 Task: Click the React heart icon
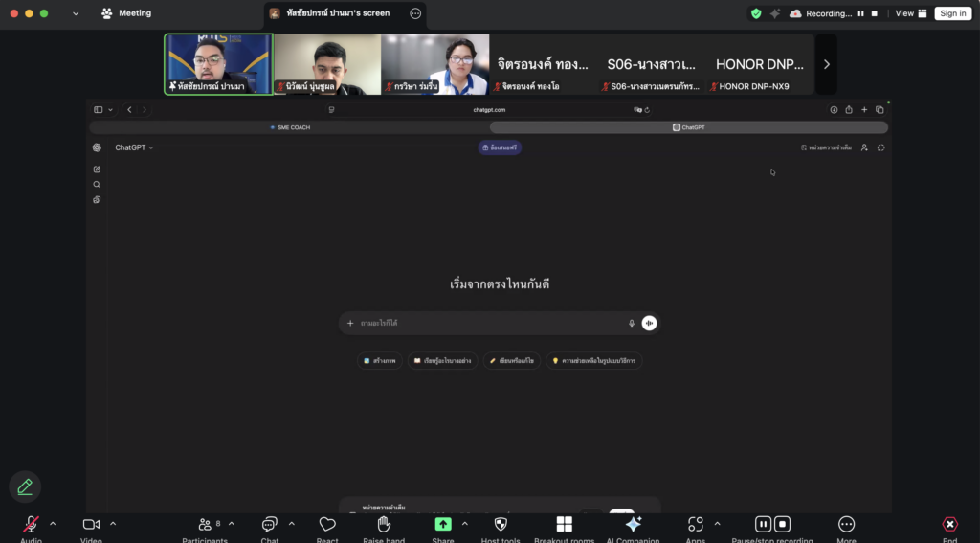coord(327,524)
